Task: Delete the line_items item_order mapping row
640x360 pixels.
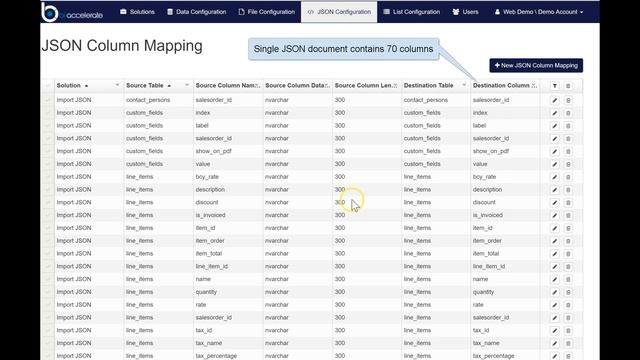Action: [568, 241]
